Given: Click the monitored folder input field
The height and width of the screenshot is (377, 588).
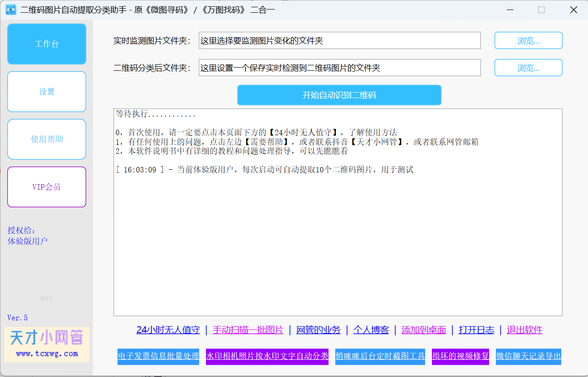Looking at the screenshot, I should 339,40.
